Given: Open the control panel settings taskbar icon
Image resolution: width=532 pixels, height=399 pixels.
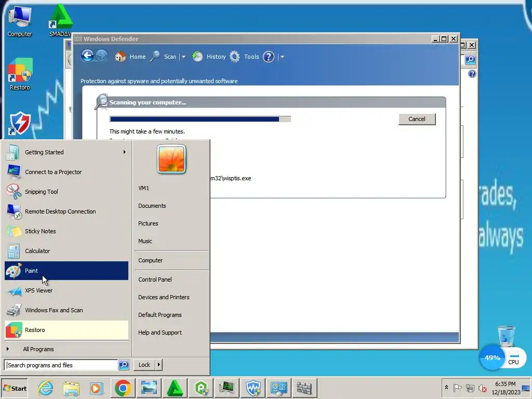Looking at the screenshot, I should tap(279, 388).
